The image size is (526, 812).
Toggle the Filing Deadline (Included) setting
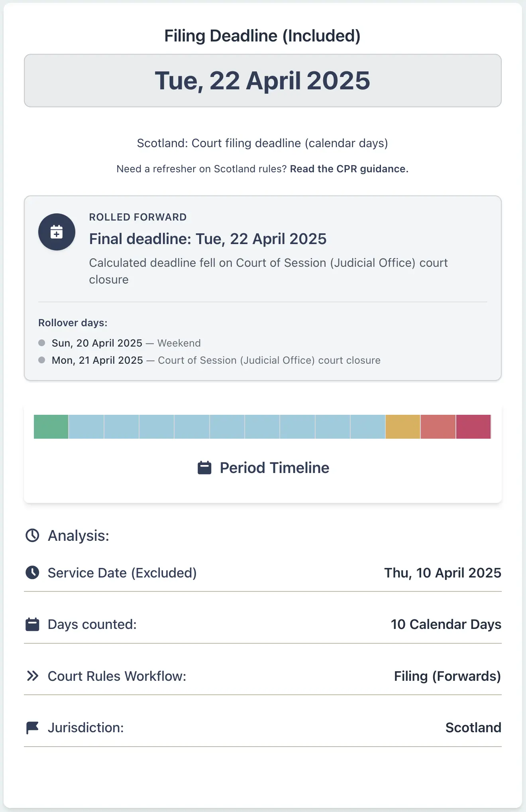coord(263,35)
